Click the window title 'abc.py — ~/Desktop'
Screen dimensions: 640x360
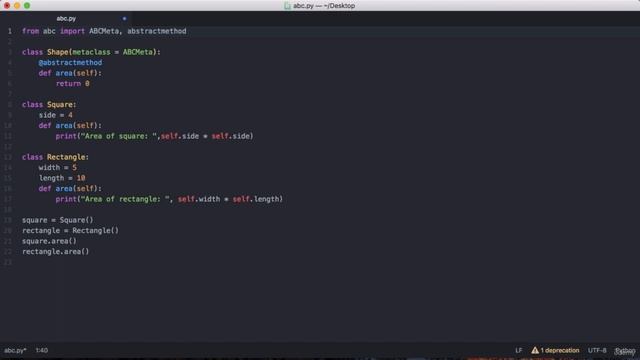click(324, 6)
